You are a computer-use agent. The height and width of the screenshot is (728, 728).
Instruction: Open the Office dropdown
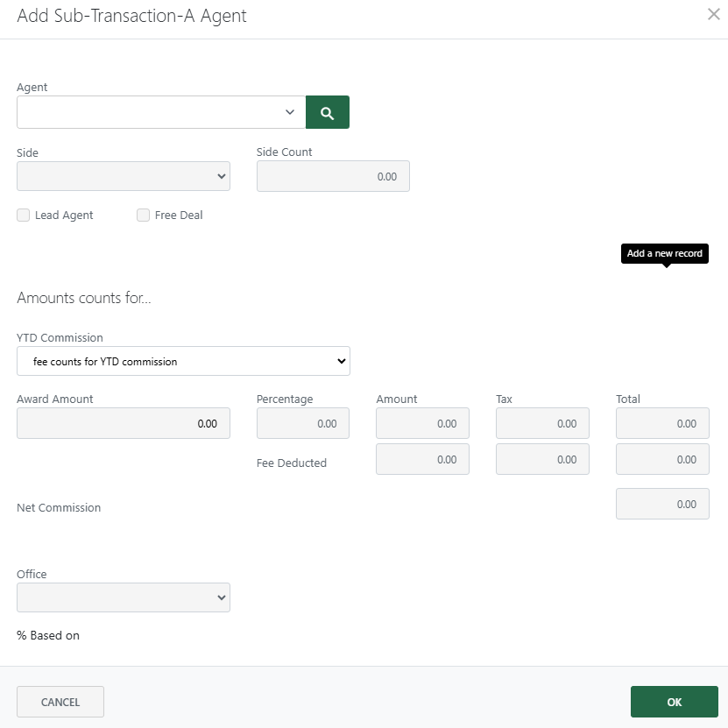[123, 597]
